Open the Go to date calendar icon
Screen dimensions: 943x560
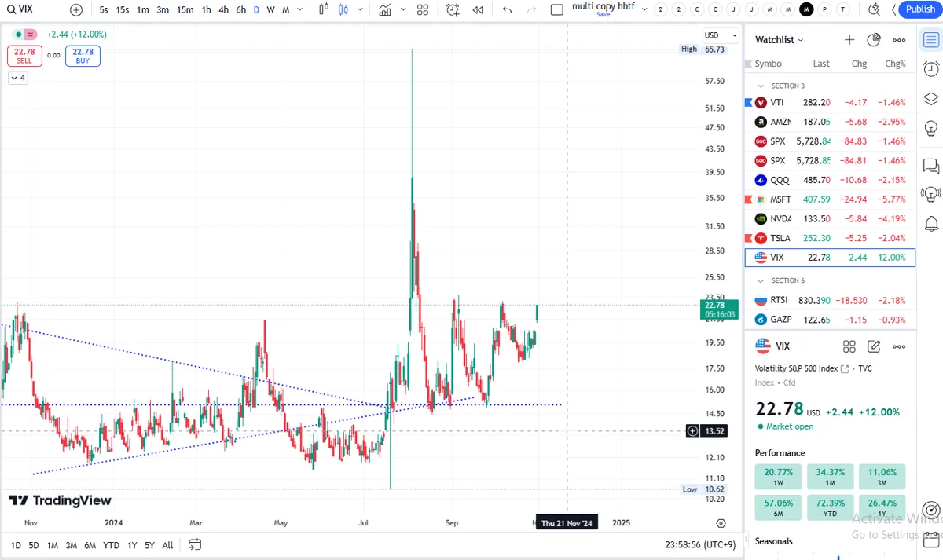coord(195,544)
